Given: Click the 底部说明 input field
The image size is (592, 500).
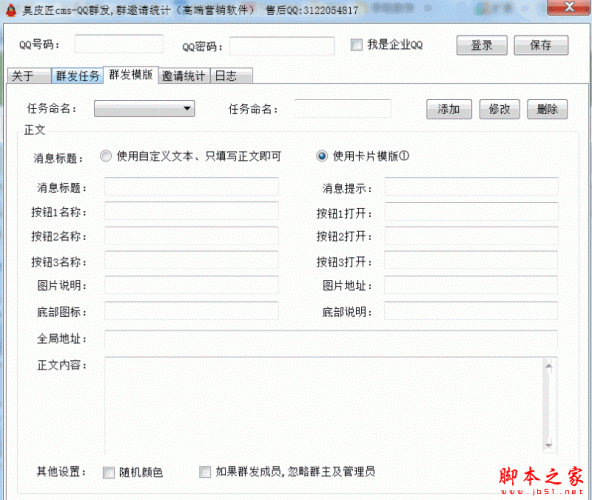Looking at the screenshot, I should (x=471, y=311).
